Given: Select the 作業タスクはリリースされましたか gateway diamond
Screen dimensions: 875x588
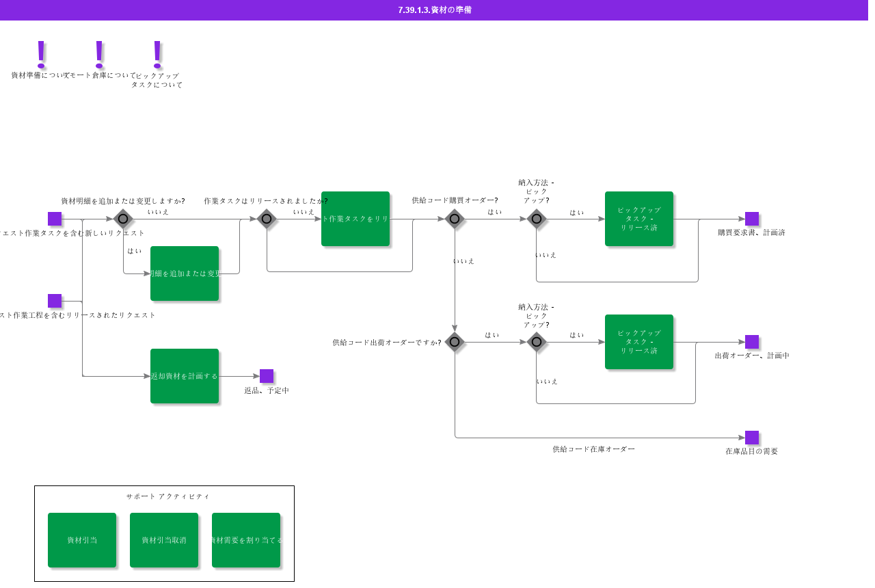Looking at the screenshot, I should 267,219.
